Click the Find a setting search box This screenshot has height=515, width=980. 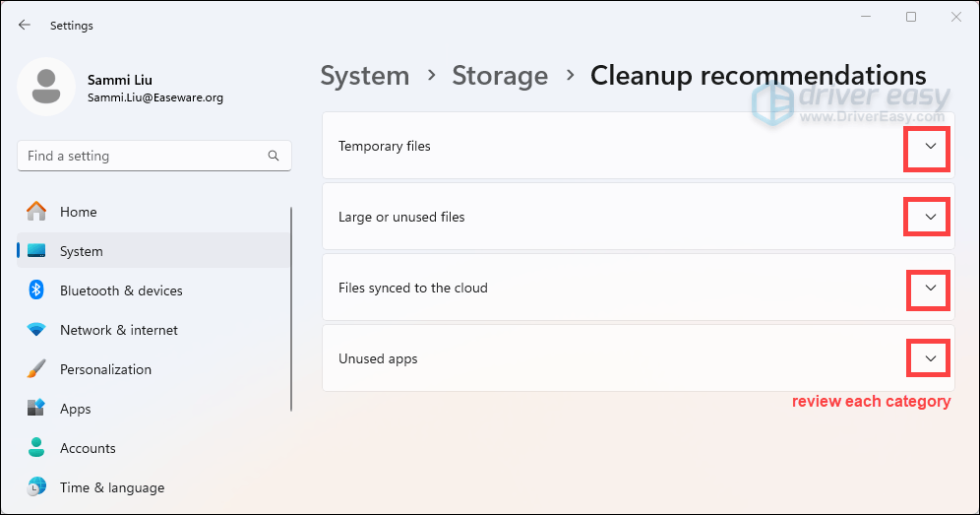tap(143, 156)
